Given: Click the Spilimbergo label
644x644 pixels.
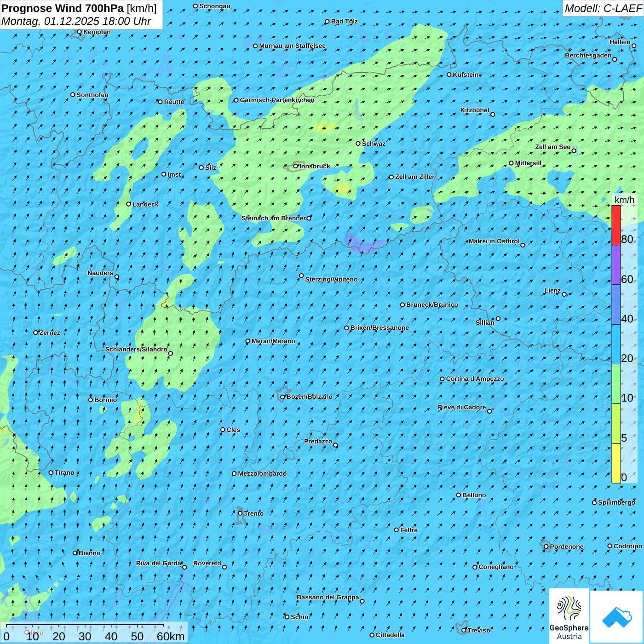Looking at the screenshot, I should (x=616, y=502).
